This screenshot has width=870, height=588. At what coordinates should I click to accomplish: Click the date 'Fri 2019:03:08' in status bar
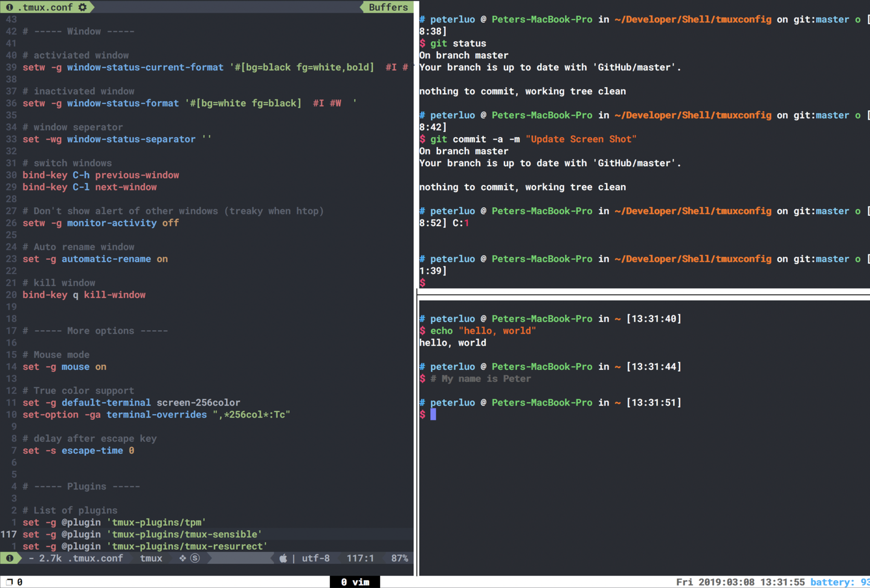[715, 582]
